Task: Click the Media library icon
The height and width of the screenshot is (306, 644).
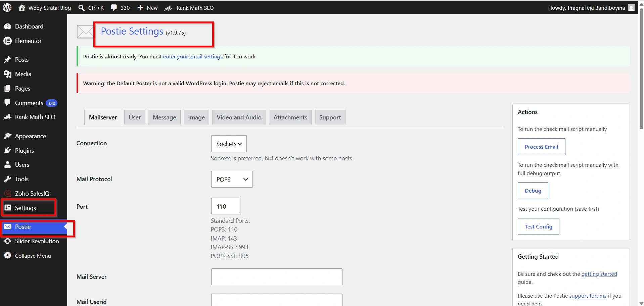Action: click(x=7, y=74)
